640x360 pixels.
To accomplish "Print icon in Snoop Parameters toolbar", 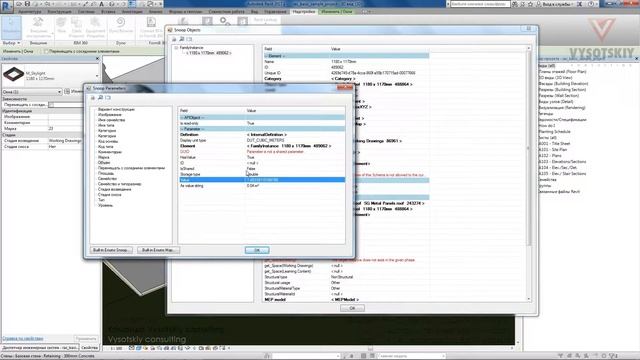I will (x=93, y=98).
